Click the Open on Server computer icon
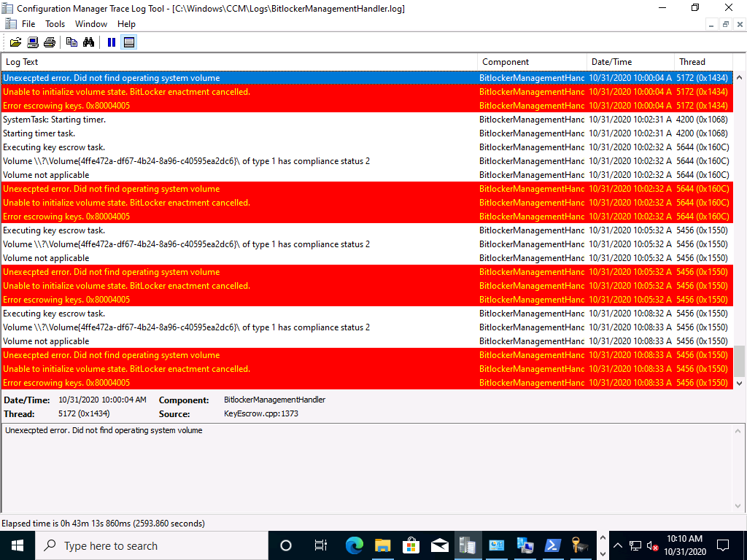Image resolution: width=747 pixels, height=560 pixels. [32, 42]
